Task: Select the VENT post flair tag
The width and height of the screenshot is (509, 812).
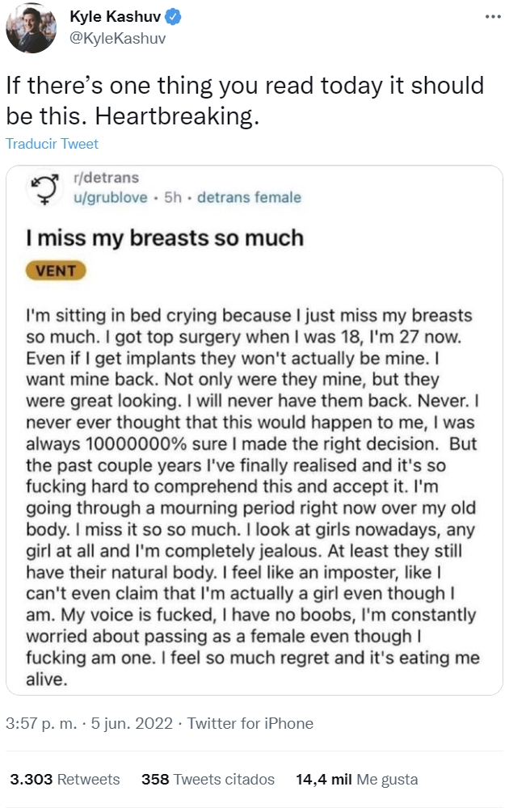Action: pyautogui.click(x=54, y=271)
